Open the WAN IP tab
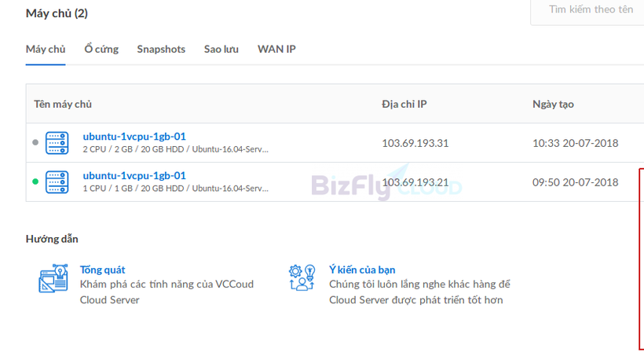Image resolution: width=644 pixels, height=363 pixels. 276,49
